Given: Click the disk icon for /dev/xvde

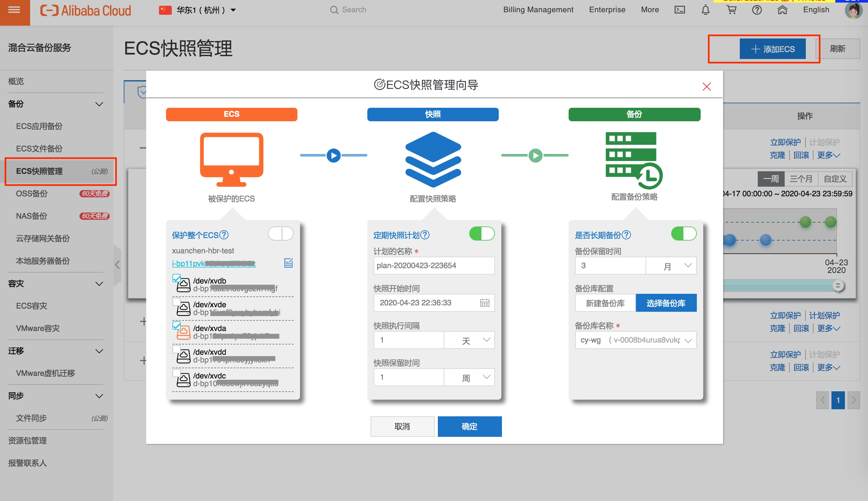Looking at the screenshot, I should (x=183, y=308).
